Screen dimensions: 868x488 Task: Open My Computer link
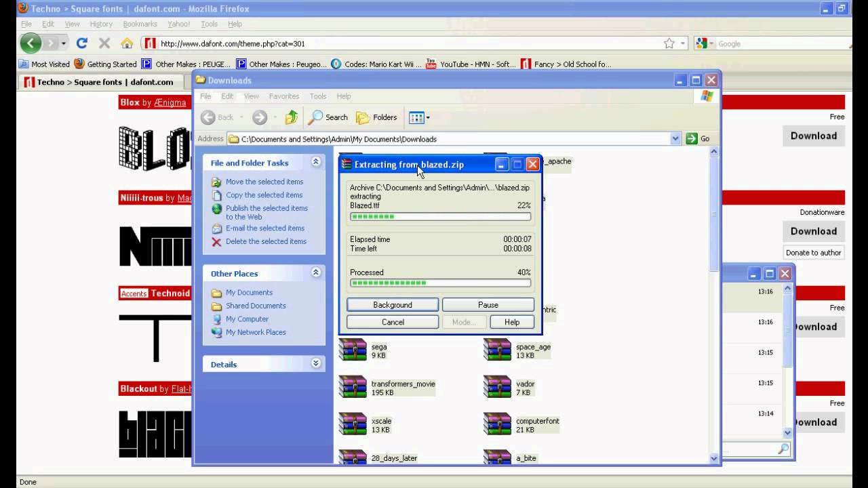(x=247, y=319)
